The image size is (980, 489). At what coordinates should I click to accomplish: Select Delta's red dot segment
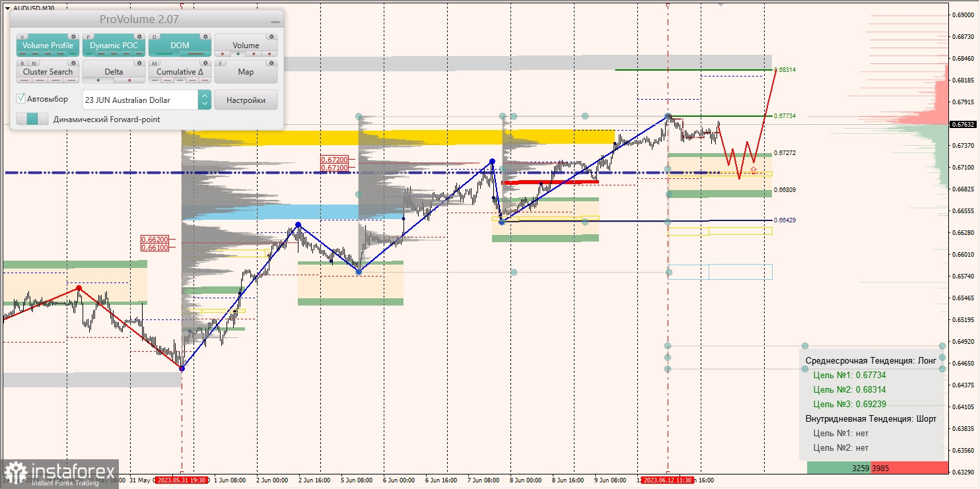point(129,81)
